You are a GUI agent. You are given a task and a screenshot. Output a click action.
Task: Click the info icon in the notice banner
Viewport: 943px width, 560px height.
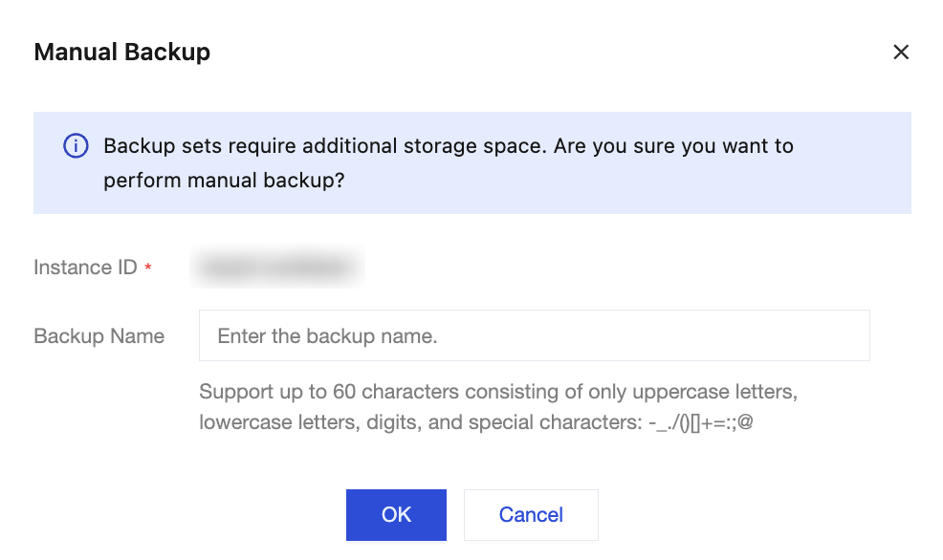76,146
